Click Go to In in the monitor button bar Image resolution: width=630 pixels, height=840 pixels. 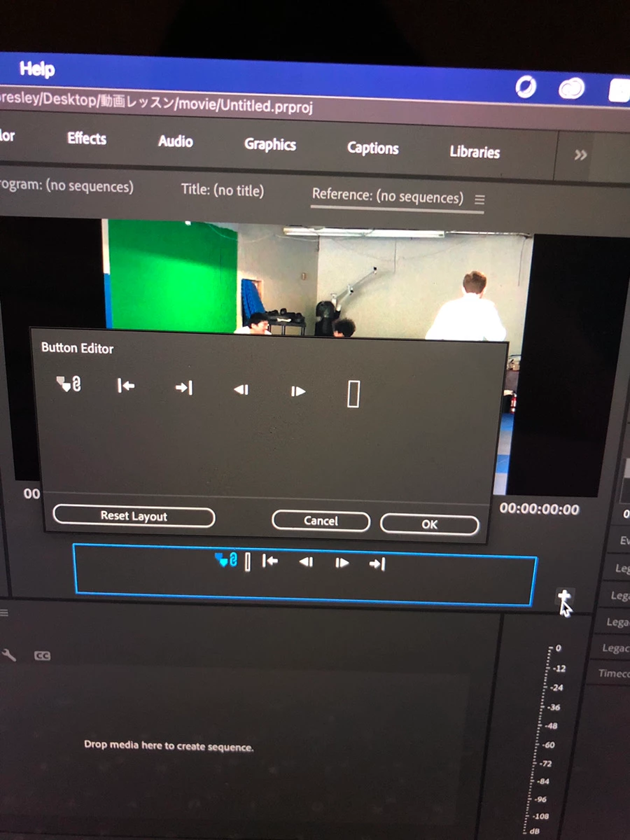point(269,561)
